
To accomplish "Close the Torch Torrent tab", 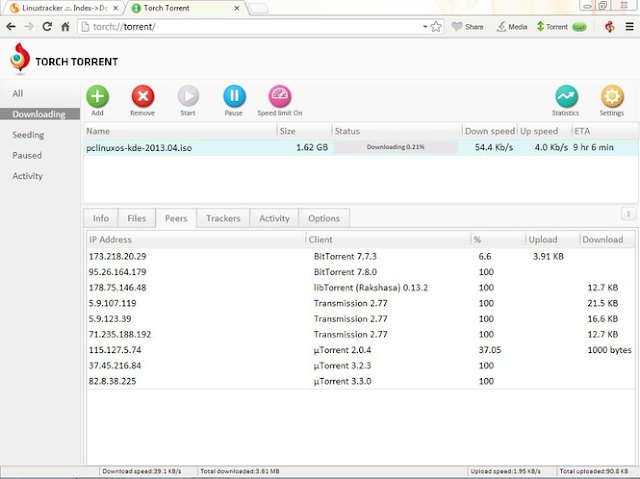I will click(x=237, y=8).
